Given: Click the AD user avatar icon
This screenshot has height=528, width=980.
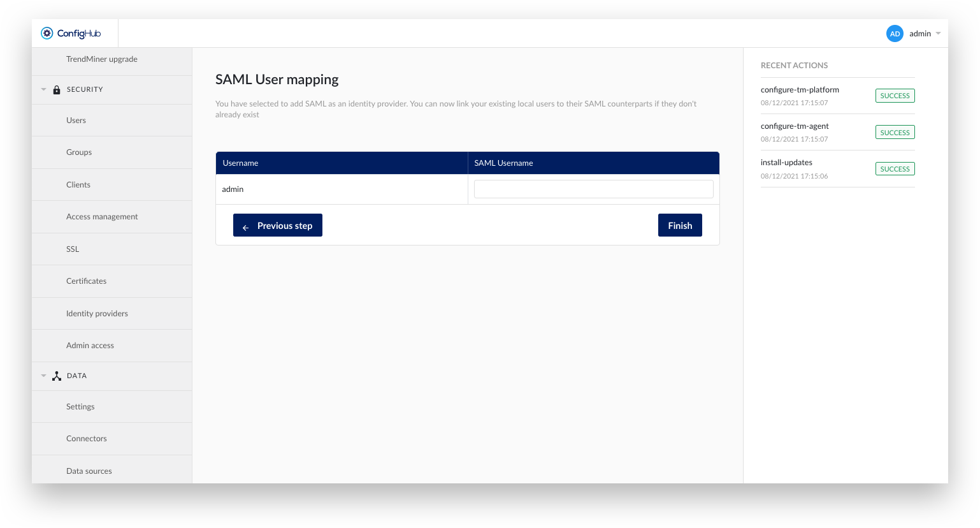Looking at the screenshot, I should 895,34.
